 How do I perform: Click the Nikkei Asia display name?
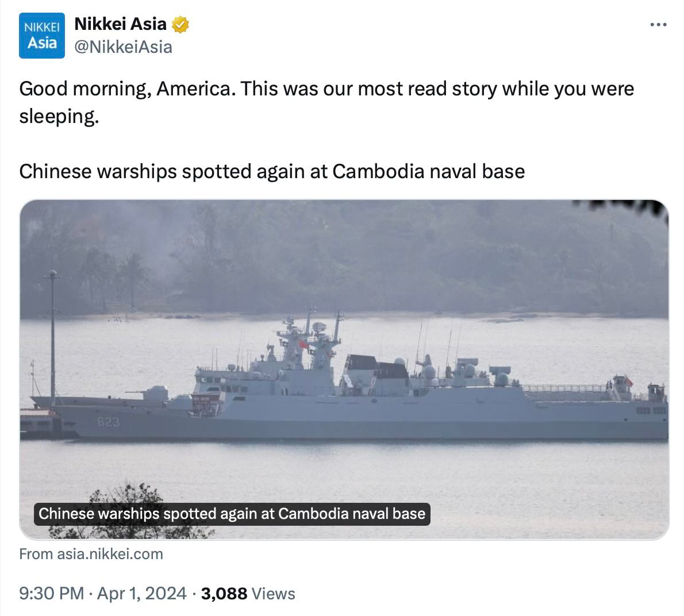[x=120, y=24]
